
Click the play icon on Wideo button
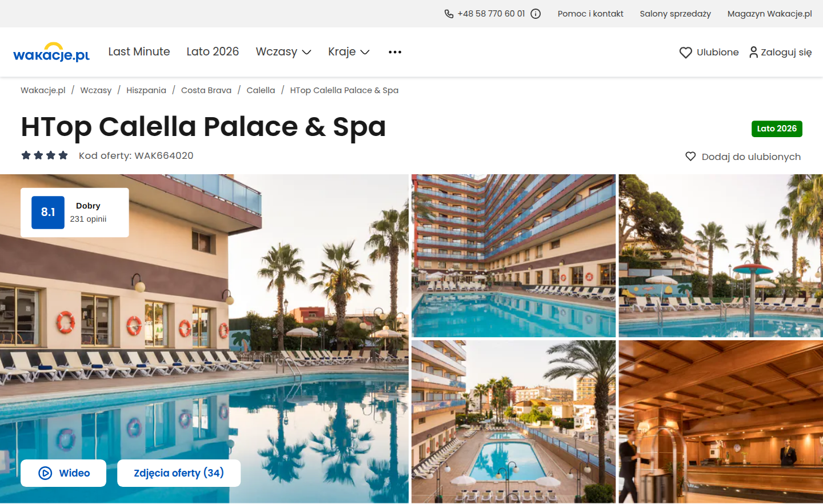[45, 473]
